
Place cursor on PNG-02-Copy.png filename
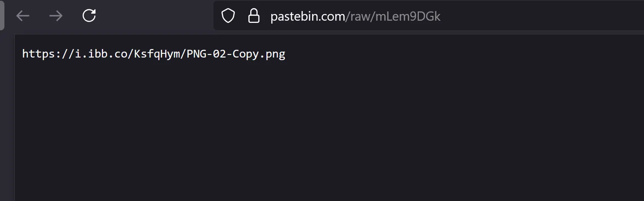pyautogui.click(x=236, y=54)
